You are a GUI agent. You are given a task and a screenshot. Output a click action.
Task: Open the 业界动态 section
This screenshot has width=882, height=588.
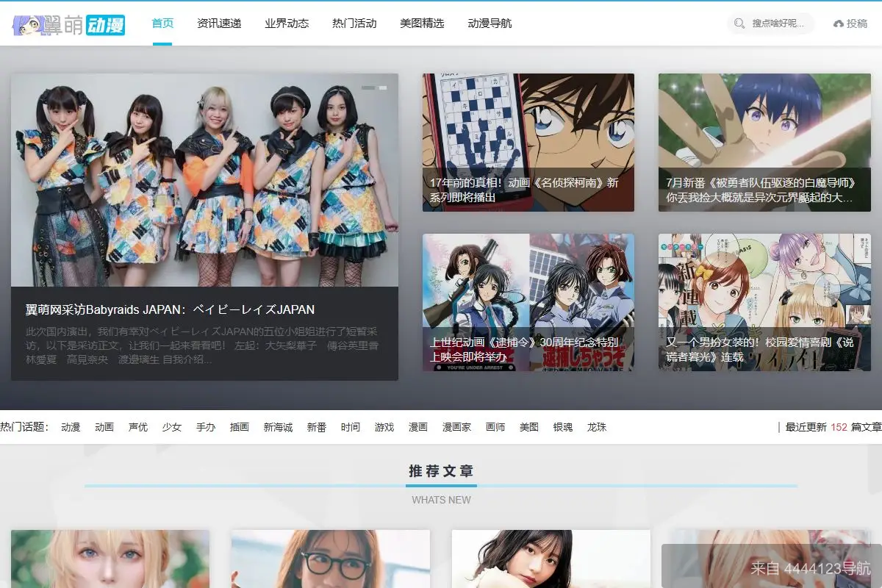[286, 23]
